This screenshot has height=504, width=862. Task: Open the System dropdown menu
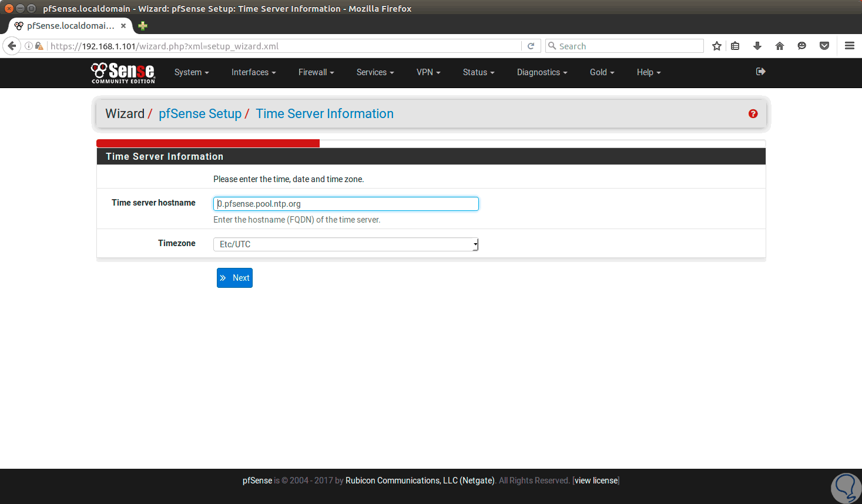192,72
